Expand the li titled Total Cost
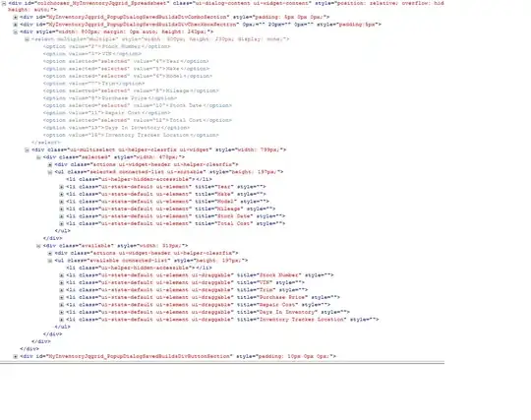531x420 pixels. 61,223
